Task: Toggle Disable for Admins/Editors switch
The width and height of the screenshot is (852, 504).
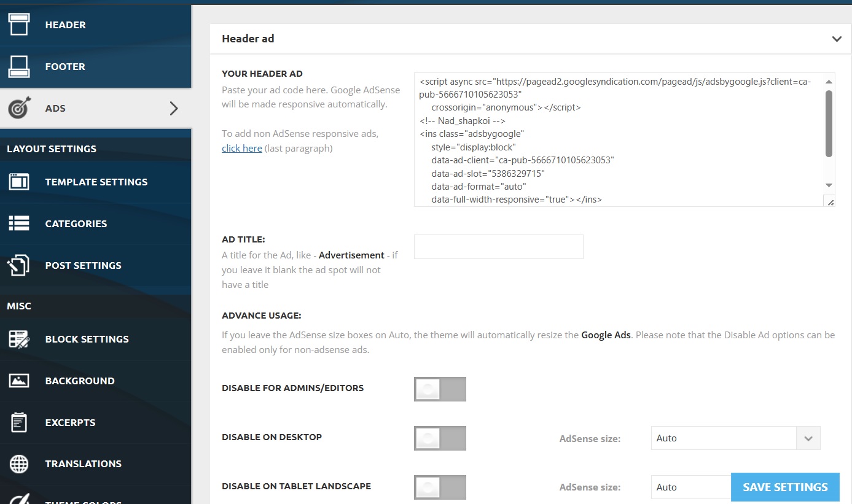Action: (440, 389)
